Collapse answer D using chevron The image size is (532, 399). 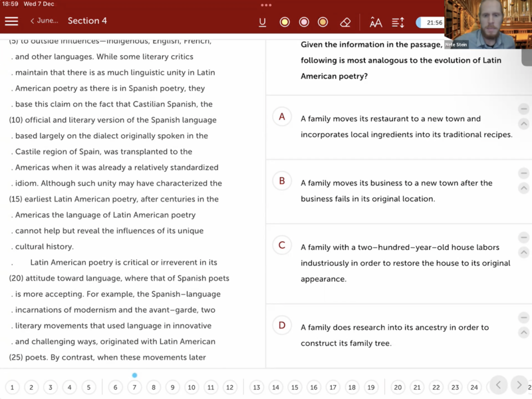[x=523, y=332]
